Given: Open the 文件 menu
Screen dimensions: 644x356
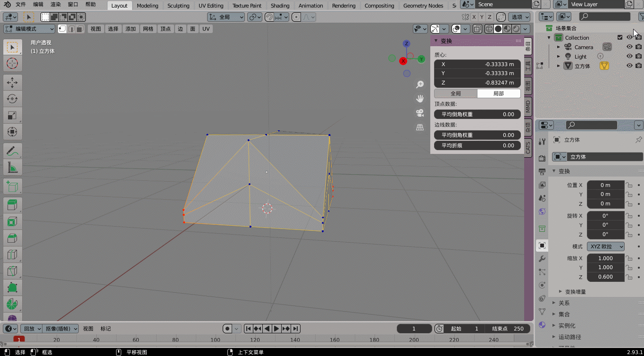Looking at the screenshot, I should point(21,5).
